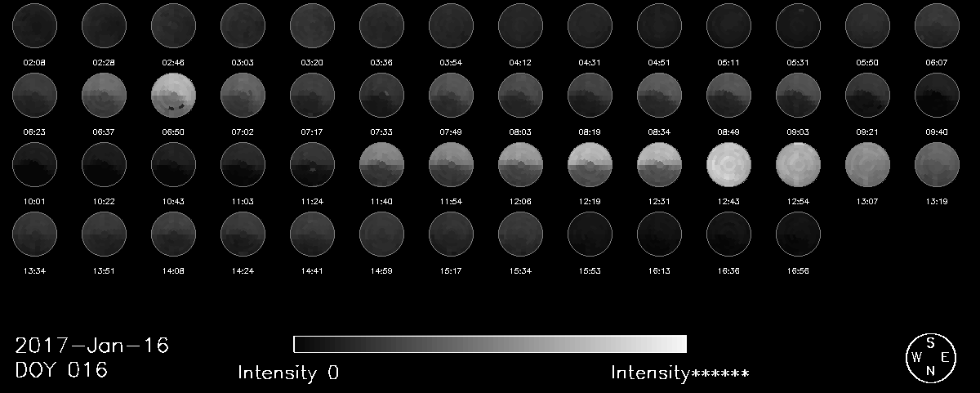Click the compass orientation icon
The image size is (980, 393).
[929, 358]
